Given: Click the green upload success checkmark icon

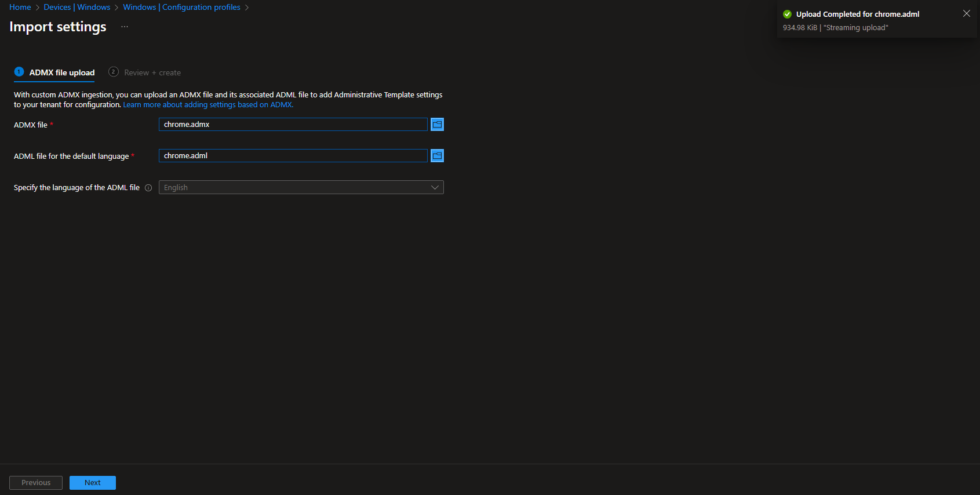Looking at the screenshot, I should pos(787,14).
